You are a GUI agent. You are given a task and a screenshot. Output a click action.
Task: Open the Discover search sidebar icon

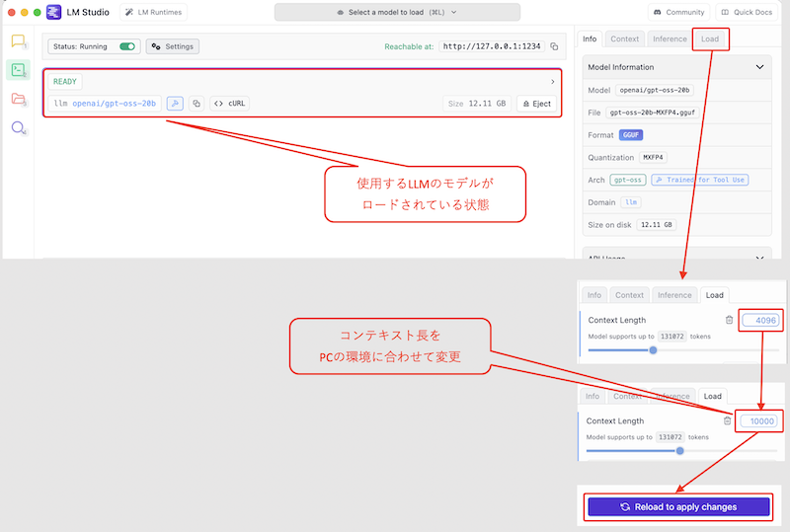[x=18, y=127]
